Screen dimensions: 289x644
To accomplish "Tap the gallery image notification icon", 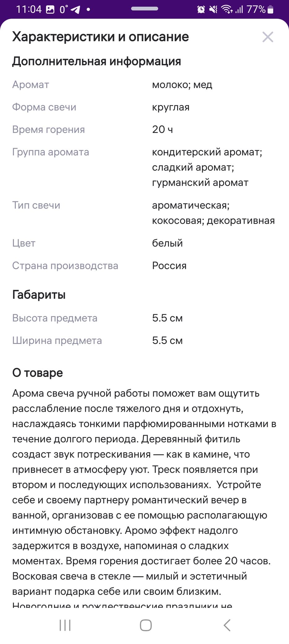I will (x=50, y=10).
